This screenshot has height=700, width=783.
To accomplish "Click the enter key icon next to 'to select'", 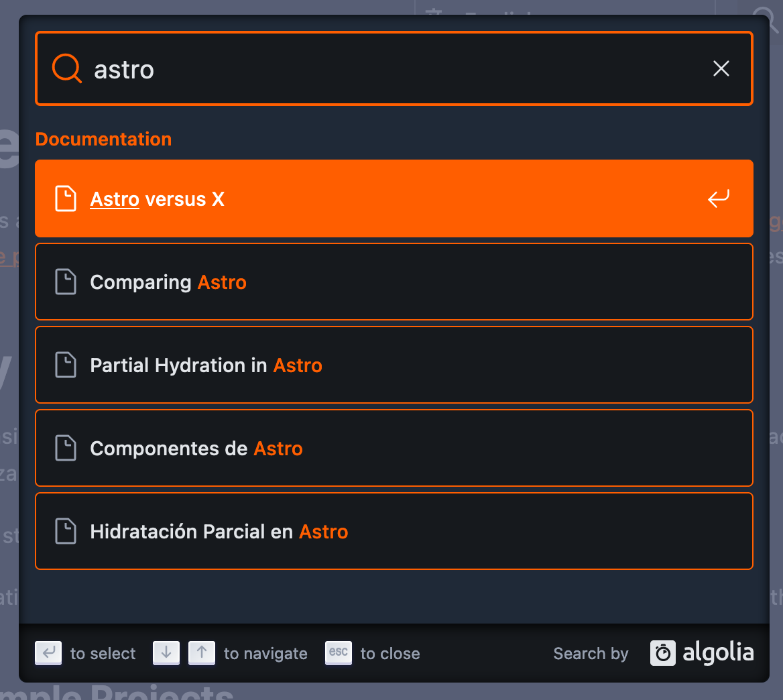I will click(x=48, y=653).
